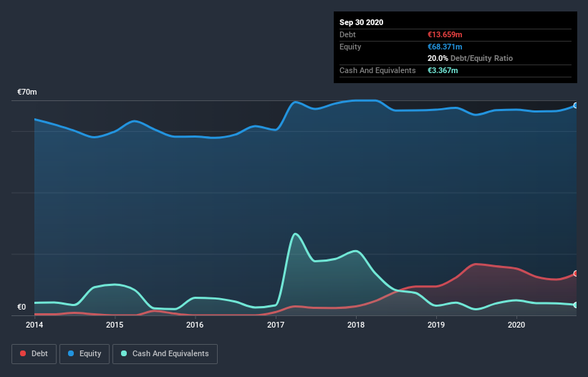
Task: Select the 2015 axis label
Action: 115,325
